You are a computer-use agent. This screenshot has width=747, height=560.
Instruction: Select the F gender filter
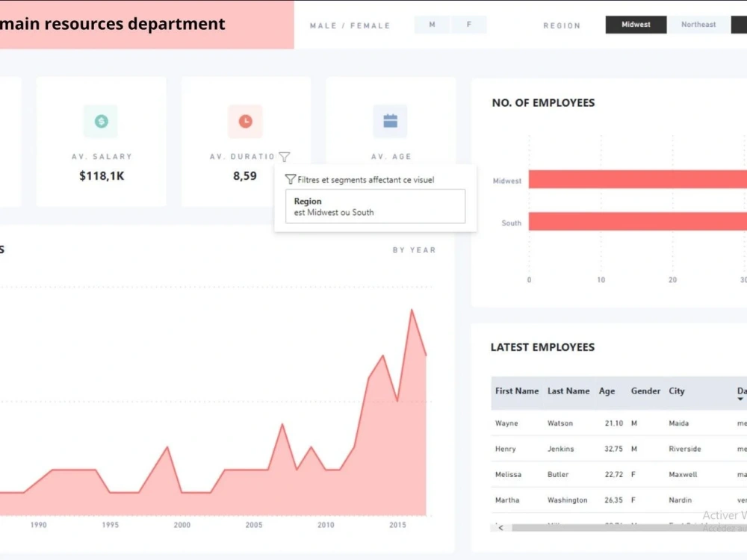(x=469, y=24)
